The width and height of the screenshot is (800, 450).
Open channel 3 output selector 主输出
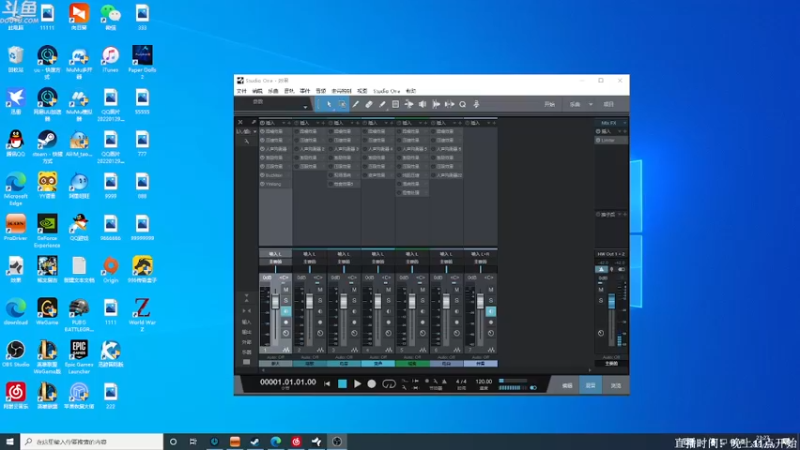point(343,262)
